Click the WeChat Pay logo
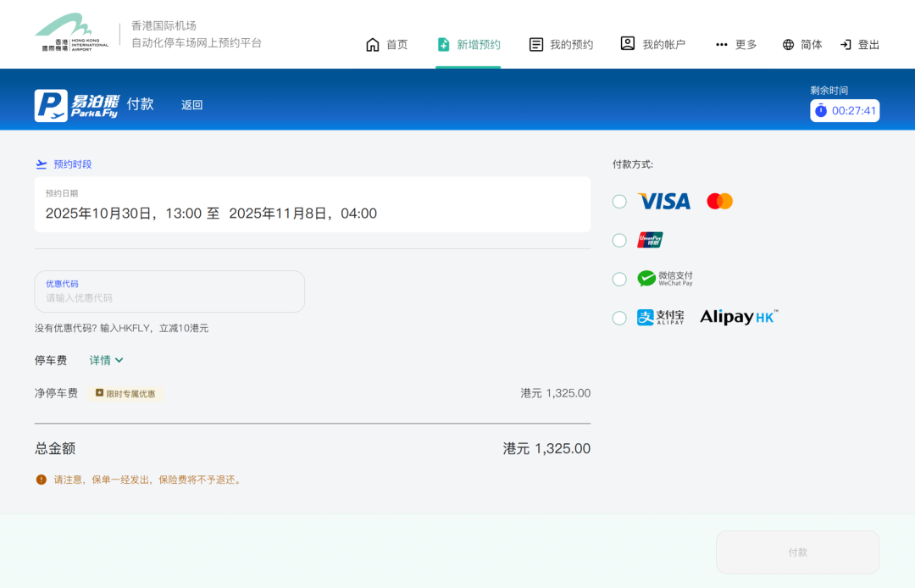The width and height of the screenshot is (915, 588). click(667, 278)
